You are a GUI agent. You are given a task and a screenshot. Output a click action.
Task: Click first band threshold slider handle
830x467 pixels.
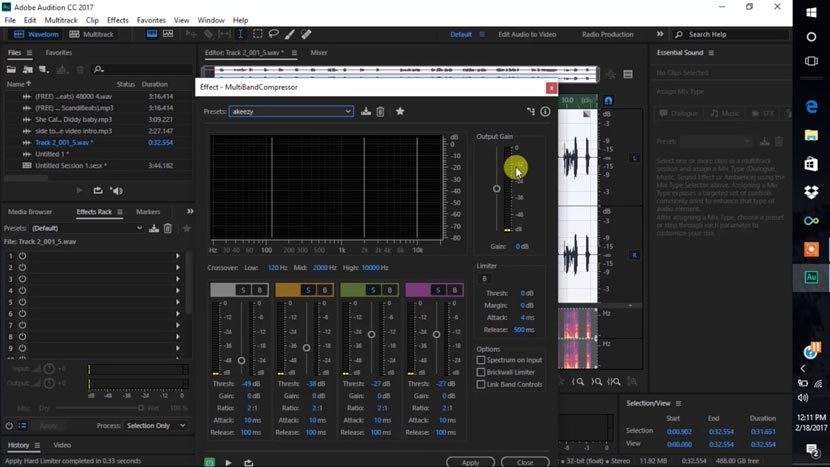coord(241,361)
